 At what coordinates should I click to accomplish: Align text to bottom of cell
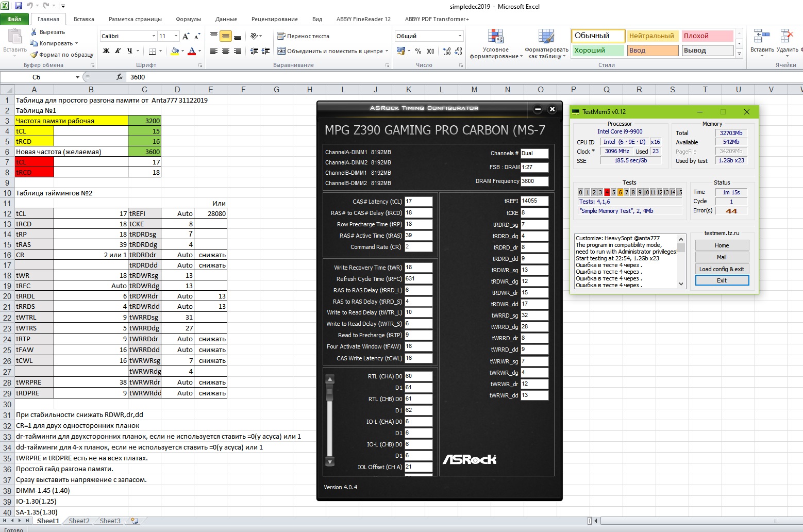(238, 36)
